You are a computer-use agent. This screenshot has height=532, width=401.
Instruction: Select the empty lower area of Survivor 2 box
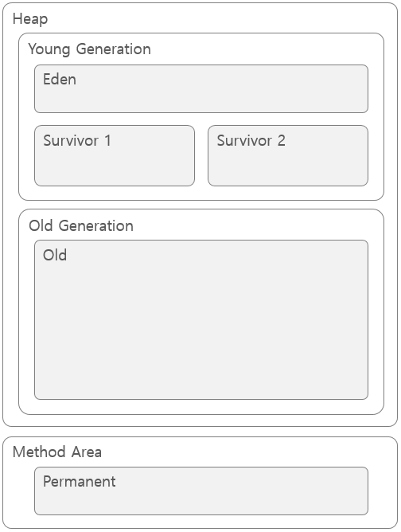[x=288, y=168]
